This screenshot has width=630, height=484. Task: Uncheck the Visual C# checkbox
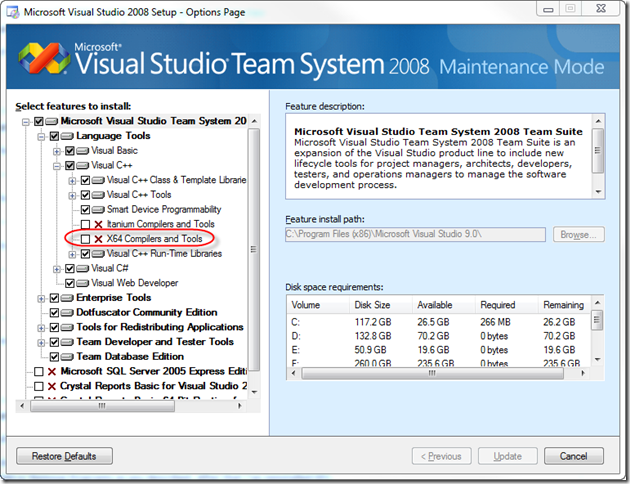coord(70,269)
